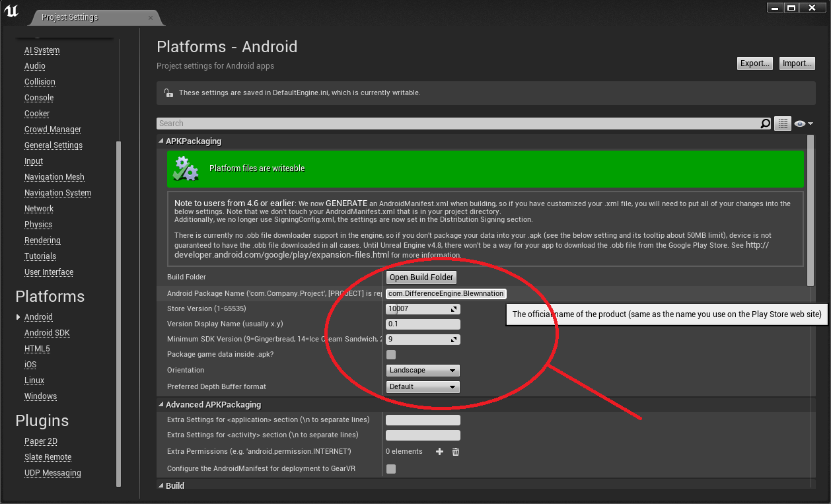Image resolution: width=831 pixels, height=504 pixels.
Task: Open Paper 2D plugin settings
Action: coord(41,441)
